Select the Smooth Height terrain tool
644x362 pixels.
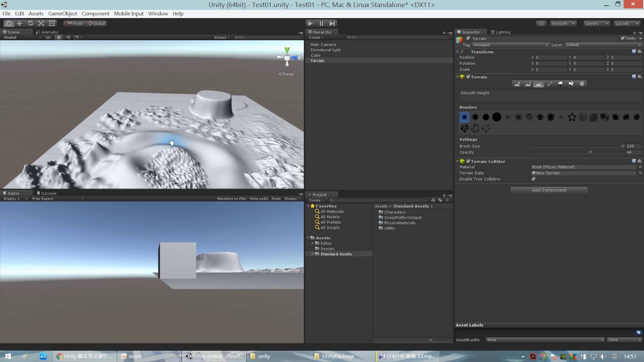[x=539, y=84]
